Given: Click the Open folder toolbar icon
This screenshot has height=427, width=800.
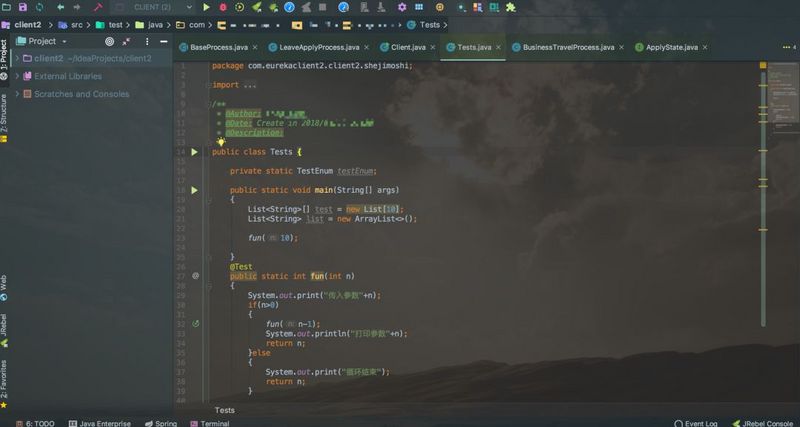Looking at the screenshot, I should click(x=6, y=7).
